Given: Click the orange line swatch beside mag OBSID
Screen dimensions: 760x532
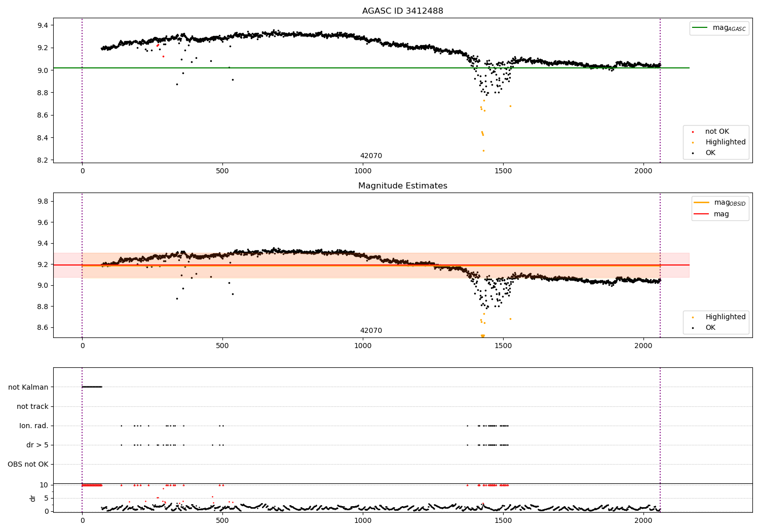Looking at the screenshot, I should pyautogui.click(x=701, y=203).
